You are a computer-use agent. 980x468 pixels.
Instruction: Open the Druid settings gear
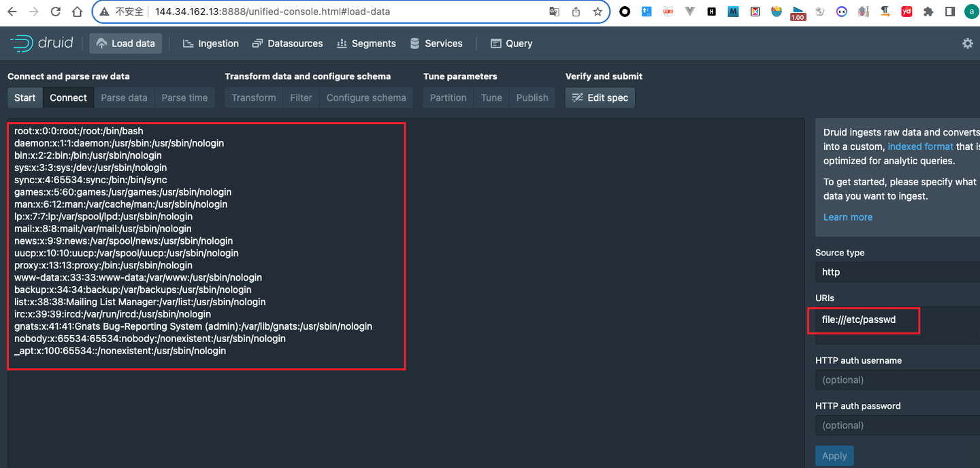point(968,43)
